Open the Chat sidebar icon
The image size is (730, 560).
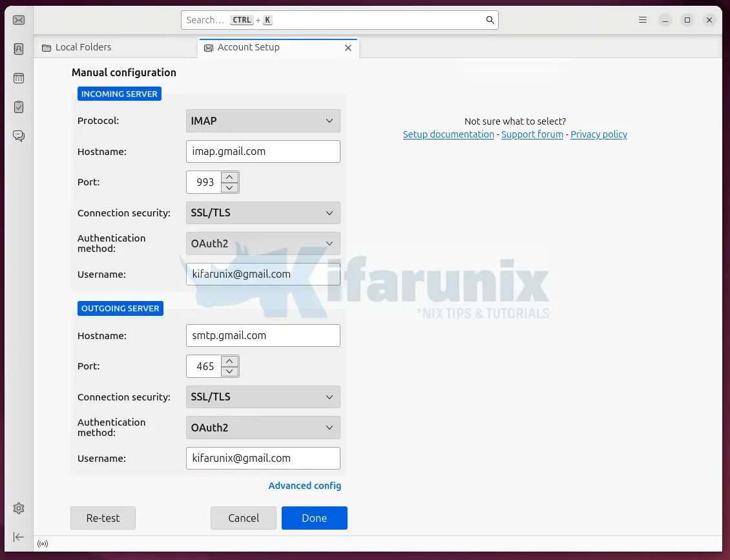tap(19, 136)
